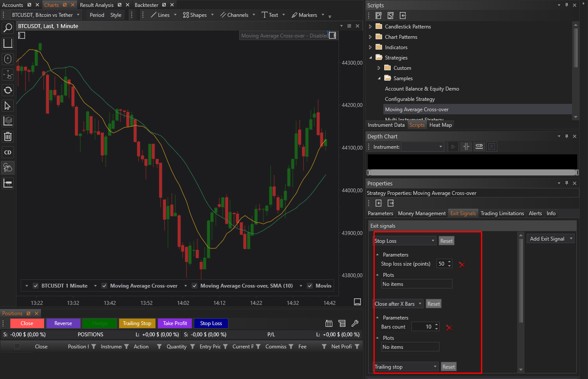Toggle the BTCUSDT 1 Minute checkbox
The width and height of the screenshot is (588, 379).
click(36, 286)
